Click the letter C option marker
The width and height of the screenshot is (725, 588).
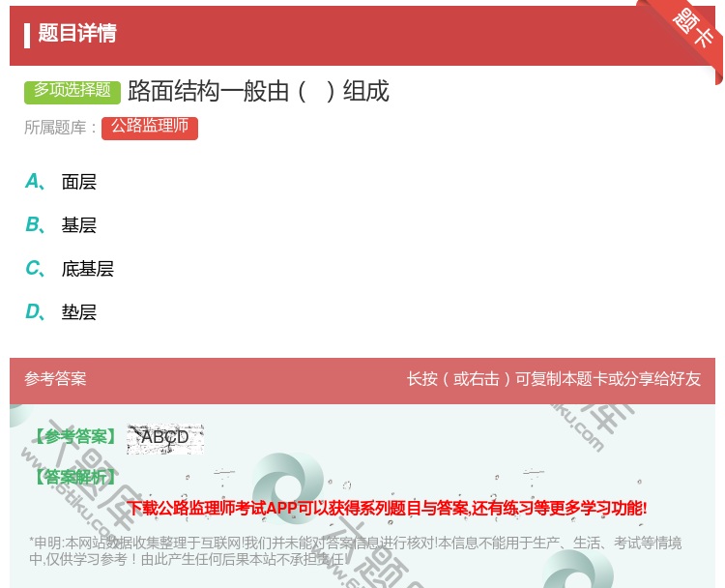(35, 268)
